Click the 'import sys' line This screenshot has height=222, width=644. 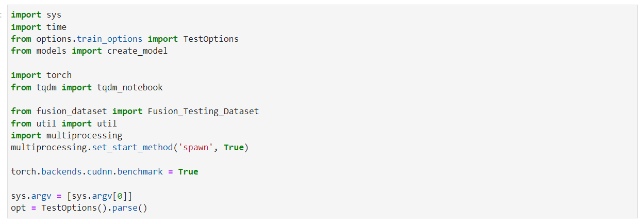36,15
